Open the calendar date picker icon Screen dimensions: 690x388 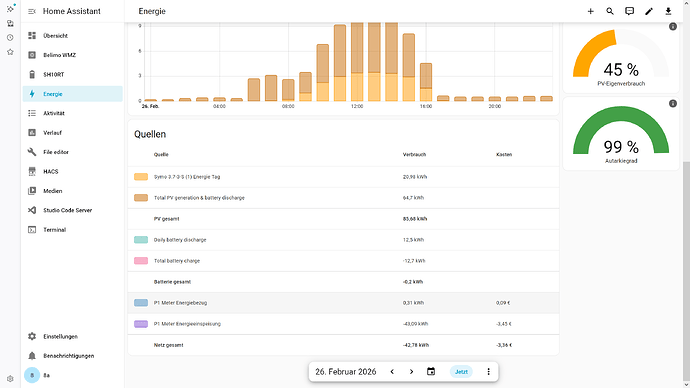point(431,372)
